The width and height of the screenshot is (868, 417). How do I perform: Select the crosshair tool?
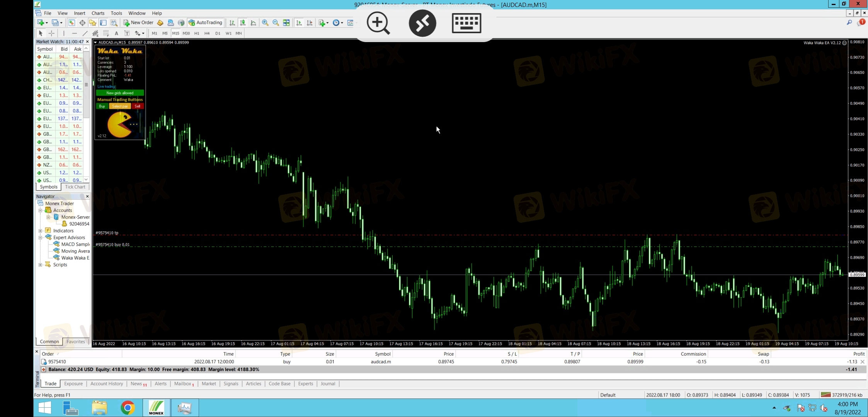coord(51,33)
